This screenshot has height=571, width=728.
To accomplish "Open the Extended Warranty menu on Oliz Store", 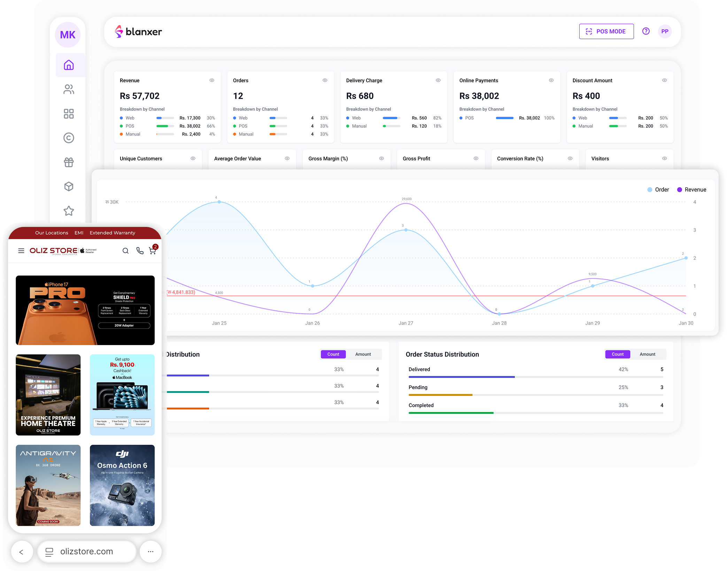I will point(112,233).
